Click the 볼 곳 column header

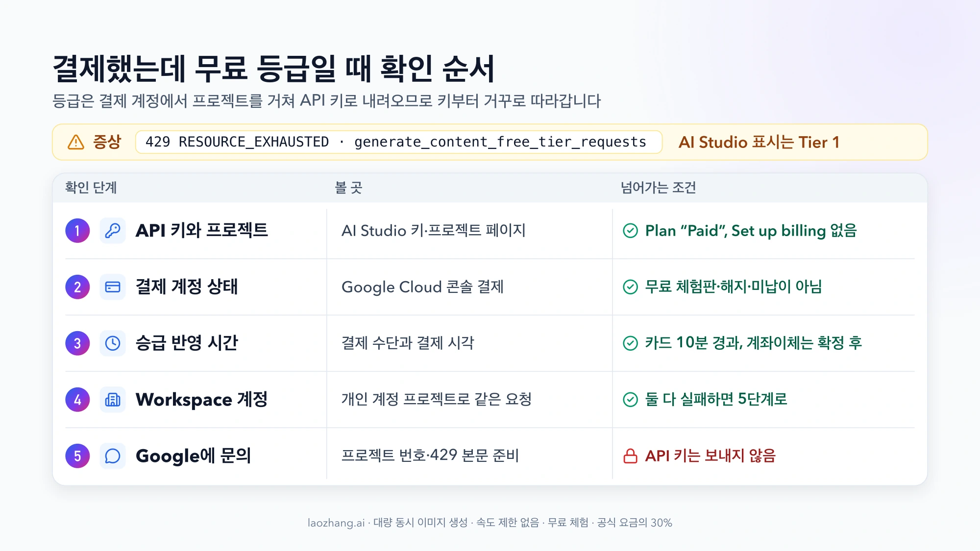coord(348,188)
